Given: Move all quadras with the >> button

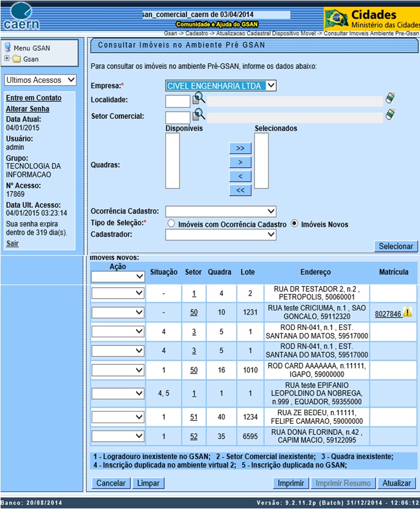Looking at the screenshot, I should 240,148.
